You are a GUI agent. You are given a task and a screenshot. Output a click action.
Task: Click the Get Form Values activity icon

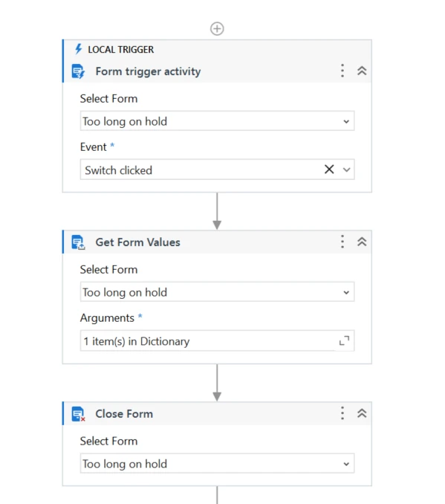[x=78, y=242]
